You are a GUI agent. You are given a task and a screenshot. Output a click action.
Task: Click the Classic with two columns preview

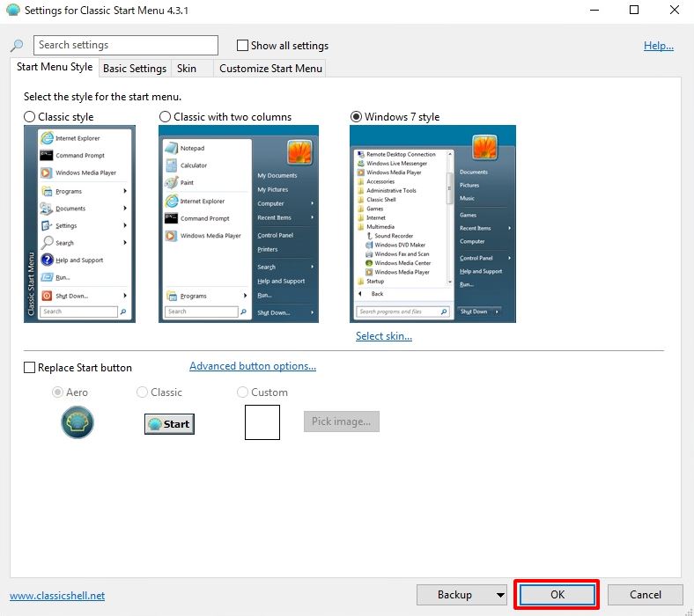(x=239, y=224)
